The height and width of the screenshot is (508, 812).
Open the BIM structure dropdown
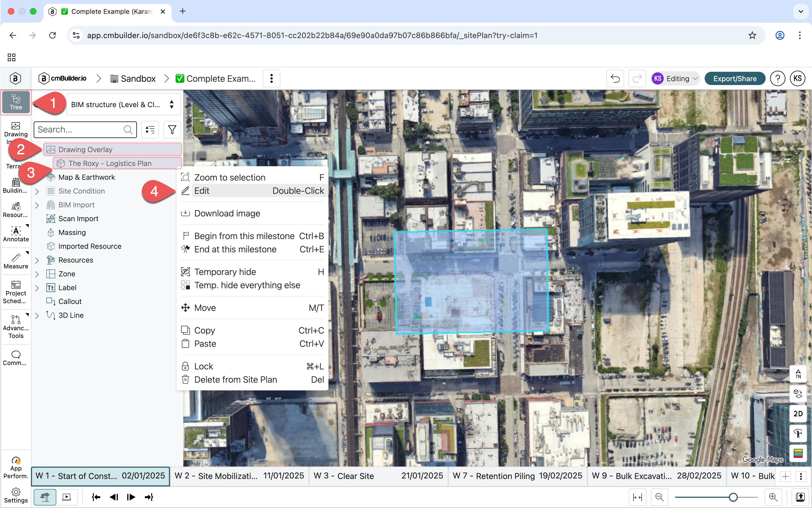(x=124, y=104)
